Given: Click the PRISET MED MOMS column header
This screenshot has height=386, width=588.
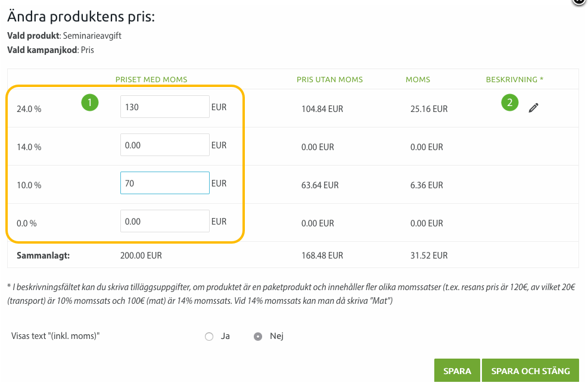Looking at the screenshot, I should [151, 80].
